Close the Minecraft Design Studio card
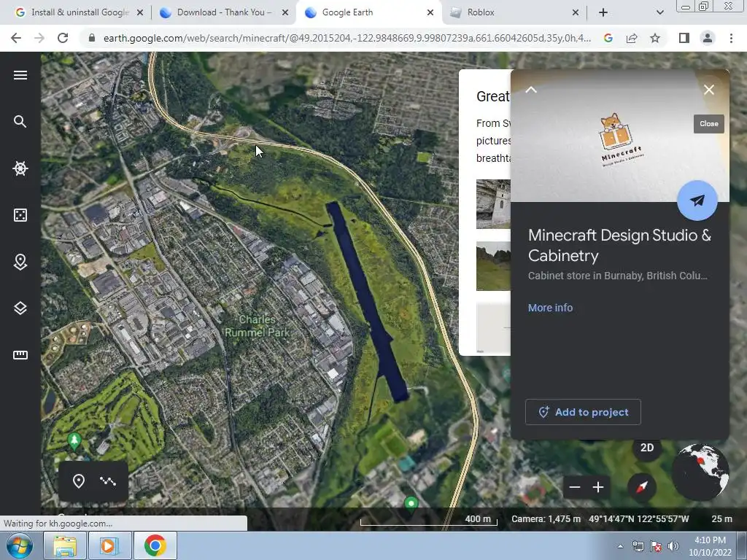The image size is (747, 560). click(x=709, y=90)
